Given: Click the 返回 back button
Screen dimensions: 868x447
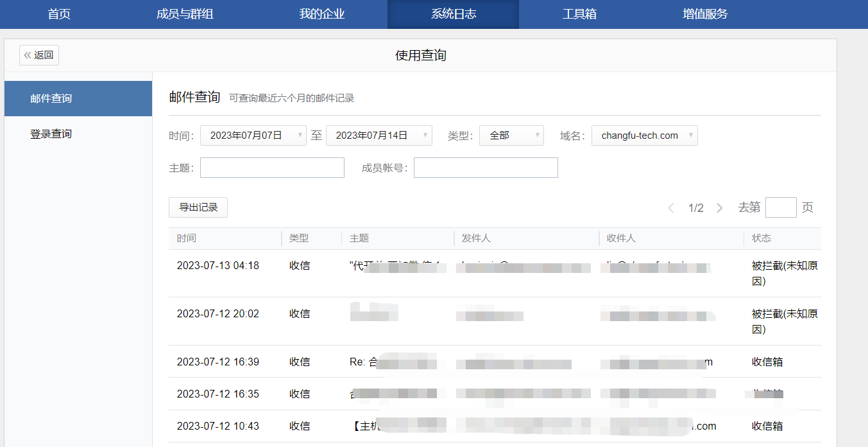Looking at the screenshot, I should (39, 55).
